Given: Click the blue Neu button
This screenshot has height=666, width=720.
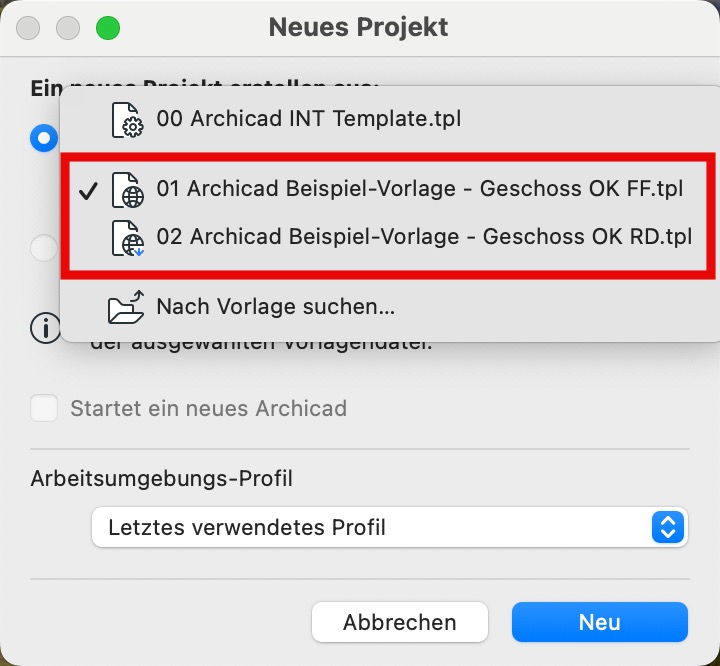Looking at the screenshot, I should [600, 622].
